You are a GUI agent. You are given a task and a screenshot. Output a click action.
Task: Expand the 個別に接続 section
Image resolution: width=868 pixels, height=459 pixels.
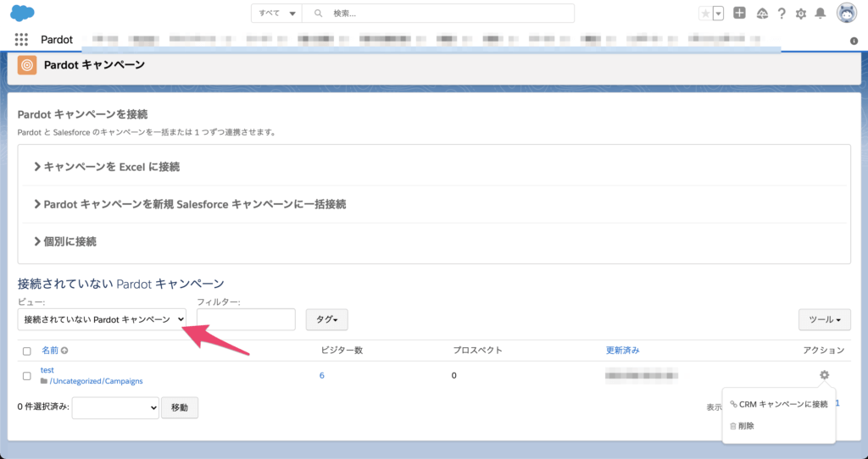tap(65, 241)
